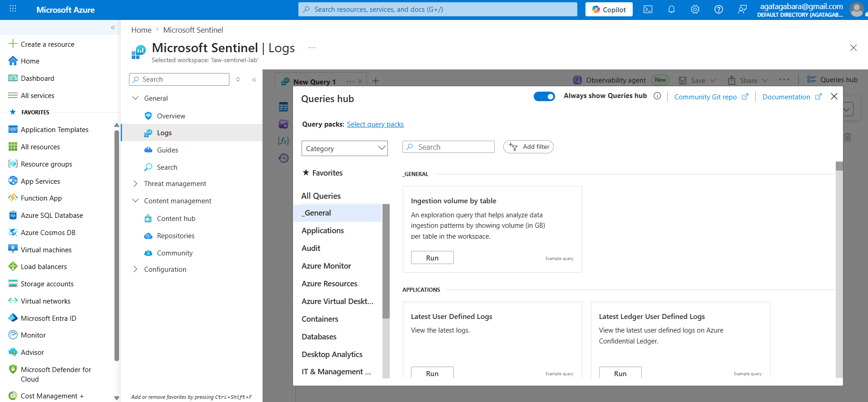Open Application Templates favorite

pyautogui.click(x=55, y=130)
